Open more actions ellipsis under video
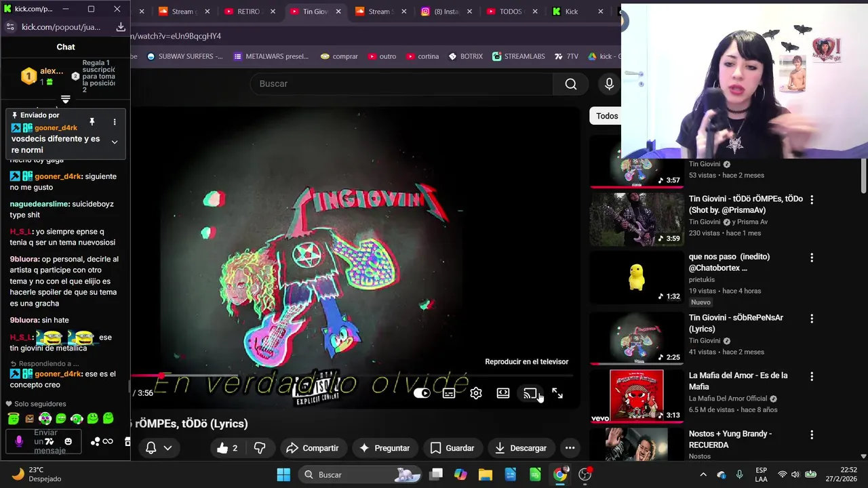868x488 pixels. pyautogui.click(x=570, y=448)
